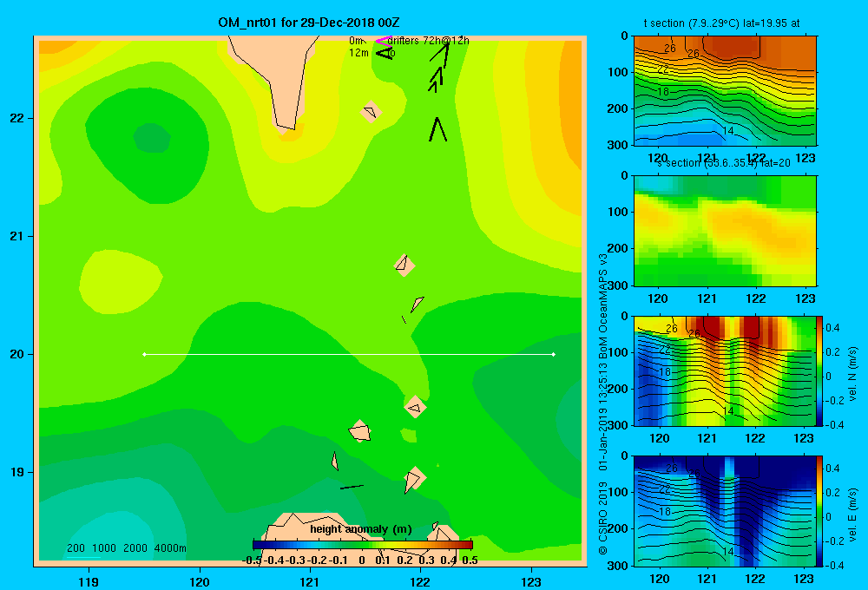Click the '4000m' depth contour legend label
The image size is (868, 590).
[170, 548]
